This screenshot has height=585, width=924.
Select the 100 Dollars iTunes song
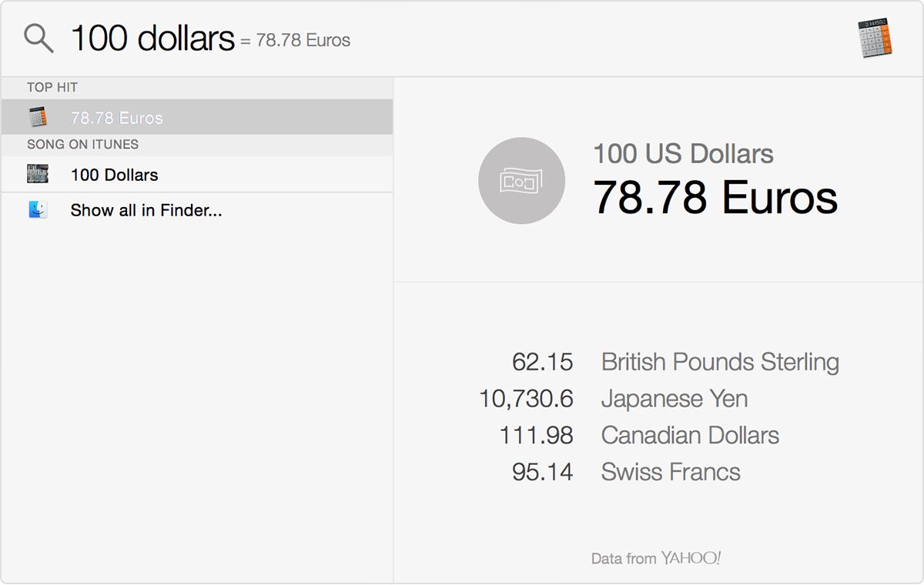pos(197,175)
